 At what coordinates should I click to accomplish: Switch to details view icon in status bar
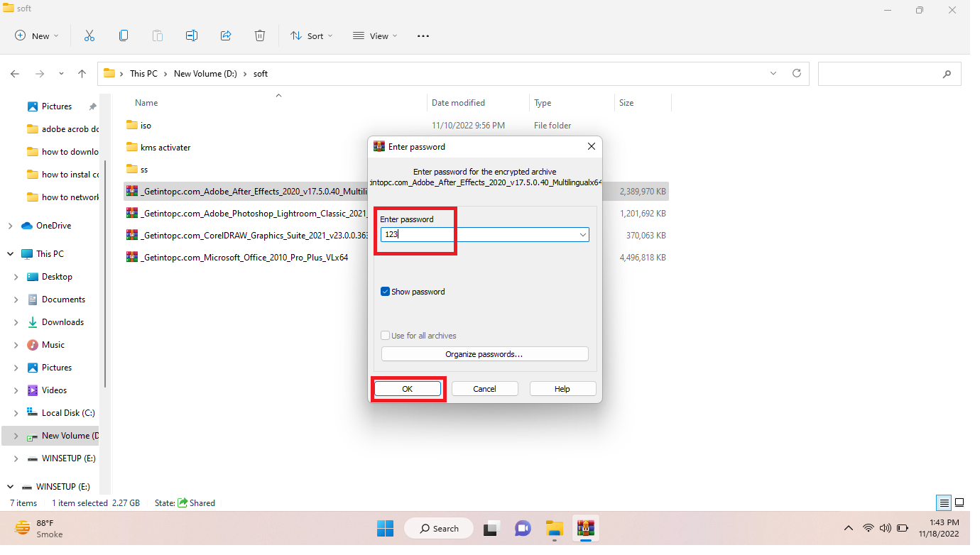pyautogui.click(x=944, y=503)
